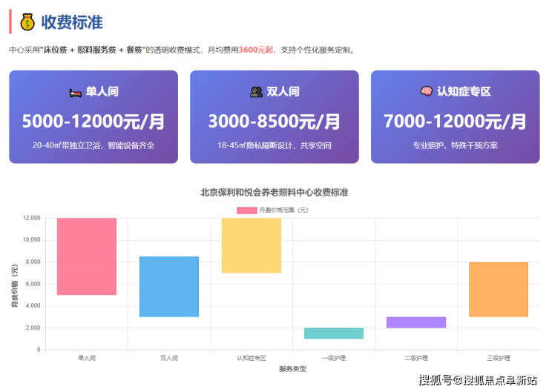Click y-axis tick 10,000
The width and height of the screenshot is (549, 392).
(x=31, y=239)
